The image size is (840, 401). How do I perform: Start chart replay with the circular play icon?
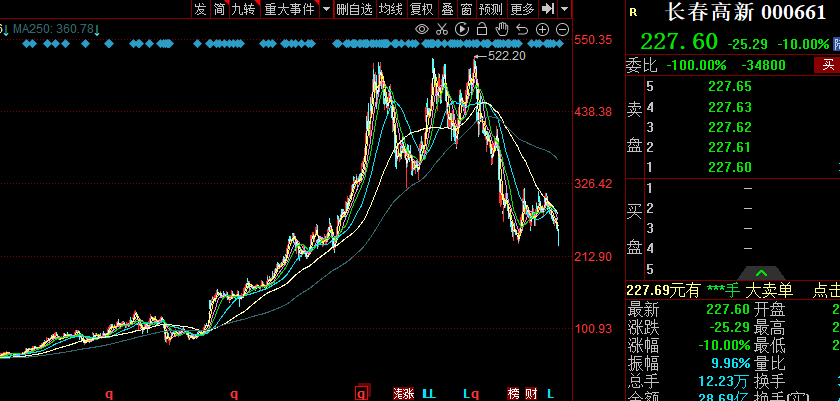[462, 29]
